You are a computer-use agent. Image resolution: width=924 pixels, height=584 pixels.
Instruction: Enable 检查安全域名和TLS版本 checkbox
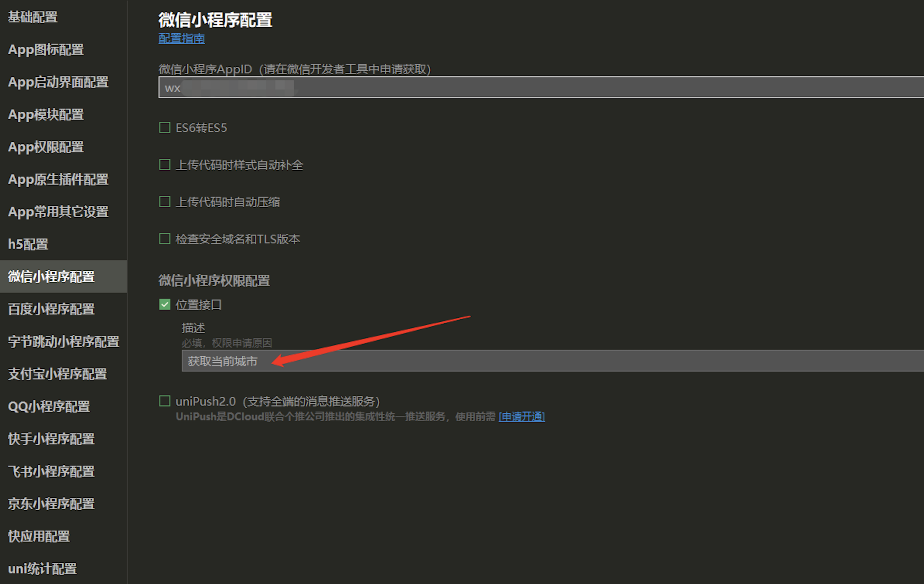pos(165,239)
